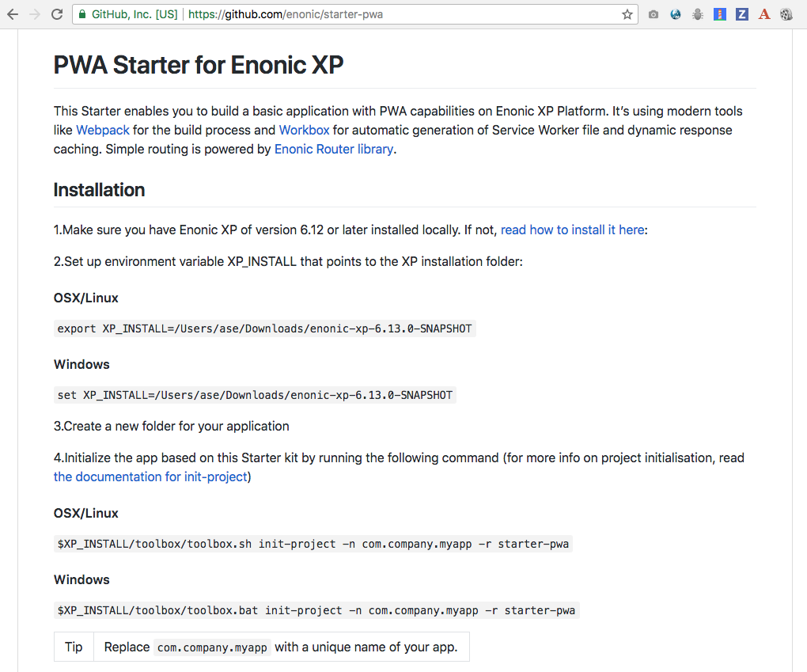Open the red letter A extension

(764, 14)
